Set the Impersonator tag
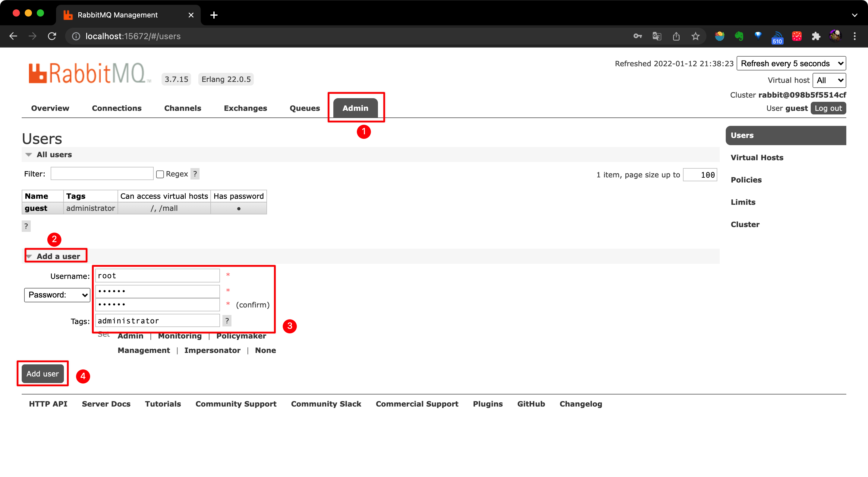 pyautogui.click(x=212, y=351)
